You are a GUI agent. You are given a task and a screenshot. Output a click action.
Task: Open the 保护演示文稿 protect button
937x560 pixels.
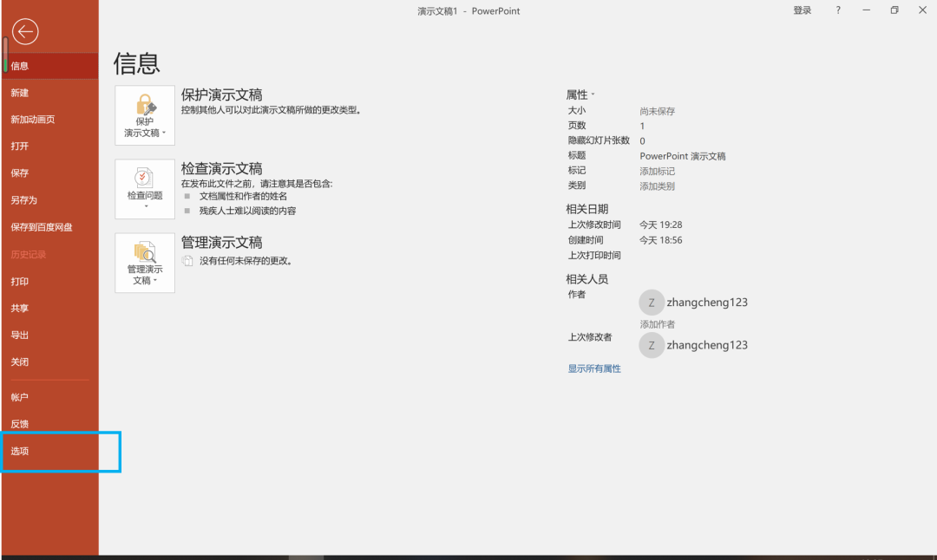pos(145,115)
